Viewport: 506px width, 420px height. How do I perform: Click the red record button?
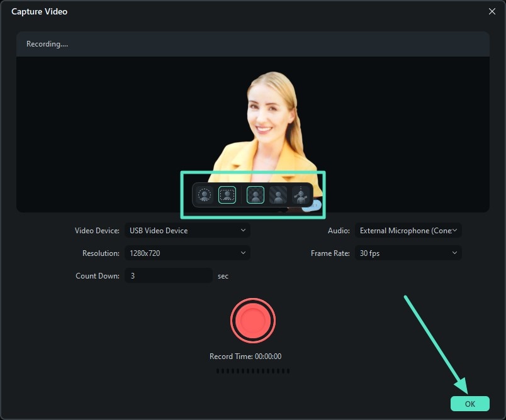[x=253, y=321]
